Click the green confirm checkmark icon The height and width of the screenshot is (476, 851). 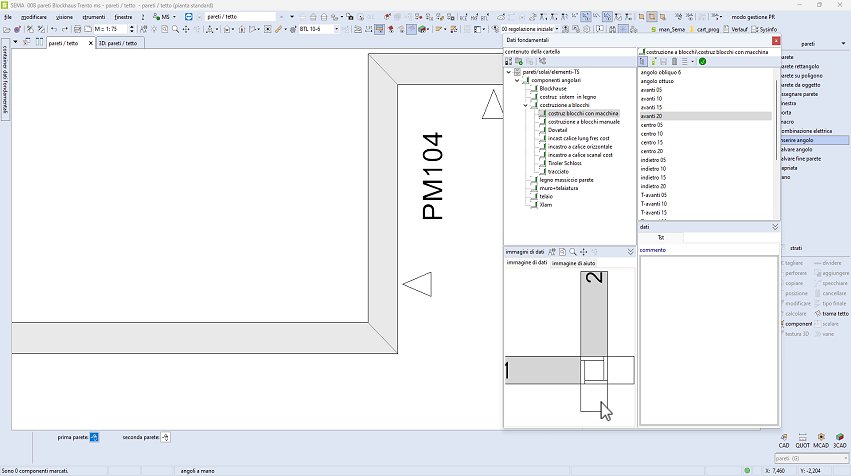[x=702, y=62]
